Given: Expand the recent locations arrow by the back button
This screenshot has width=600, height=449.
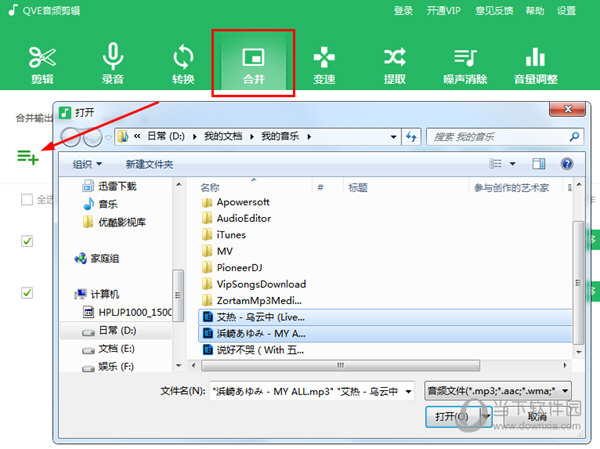Looking at the screenshot, I should tap(109, 137).
